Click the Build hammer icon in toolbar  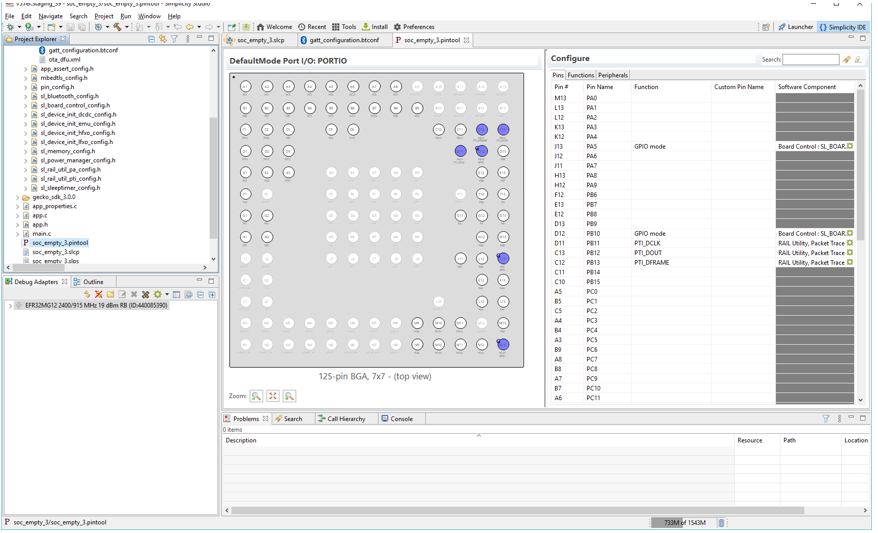118,27
